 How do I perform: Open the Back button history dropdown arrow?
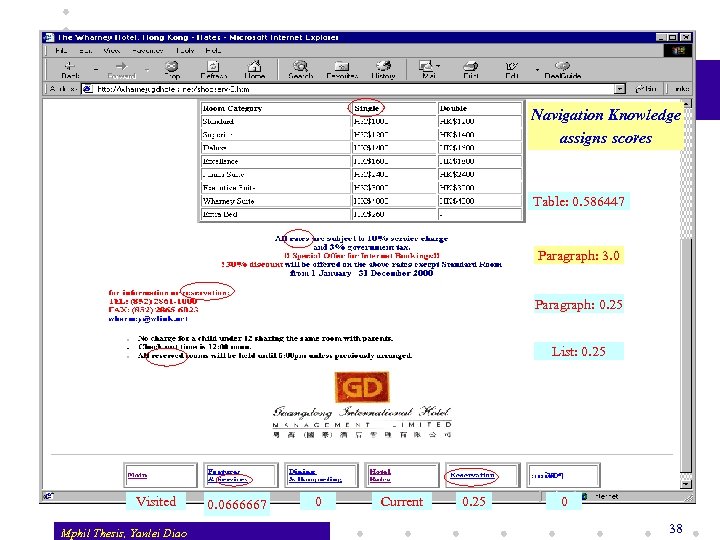tap(96, 69)
